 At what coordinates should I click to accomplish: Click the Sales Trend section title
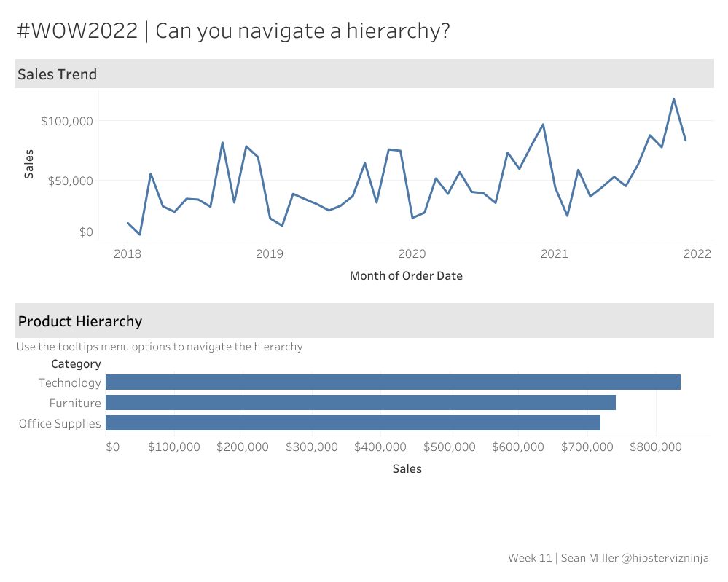click(58, 74)
